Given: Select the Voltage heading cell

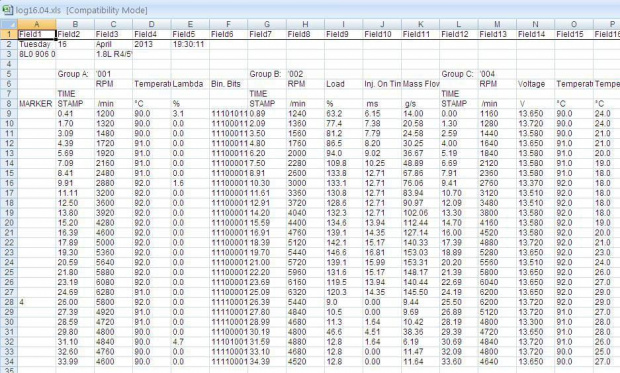Looking at the screenshot, I should (535, 84).
